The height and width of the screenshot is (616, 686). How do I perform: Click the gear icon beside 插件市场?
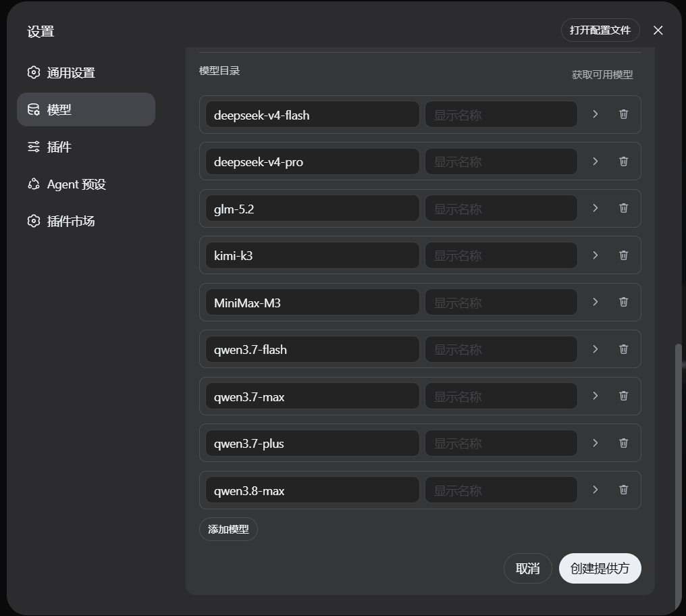[x=34, y=221]
